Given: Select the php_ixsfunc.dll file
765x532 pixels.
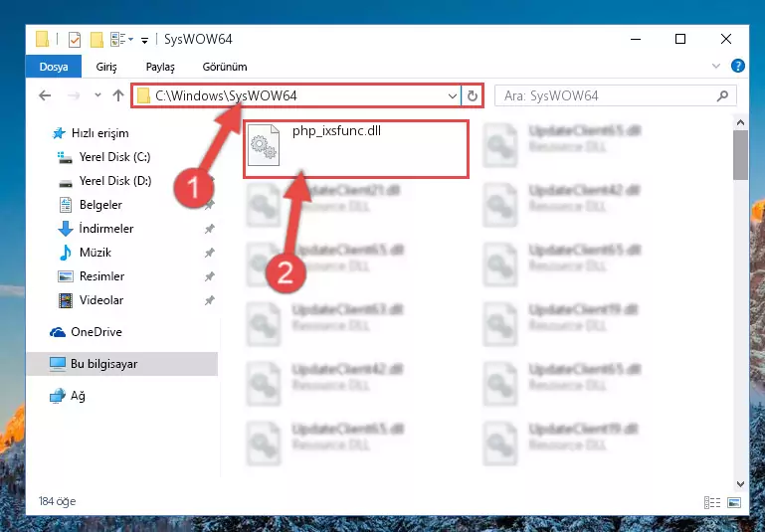Looking at the screenshot, I should point(356,149).
